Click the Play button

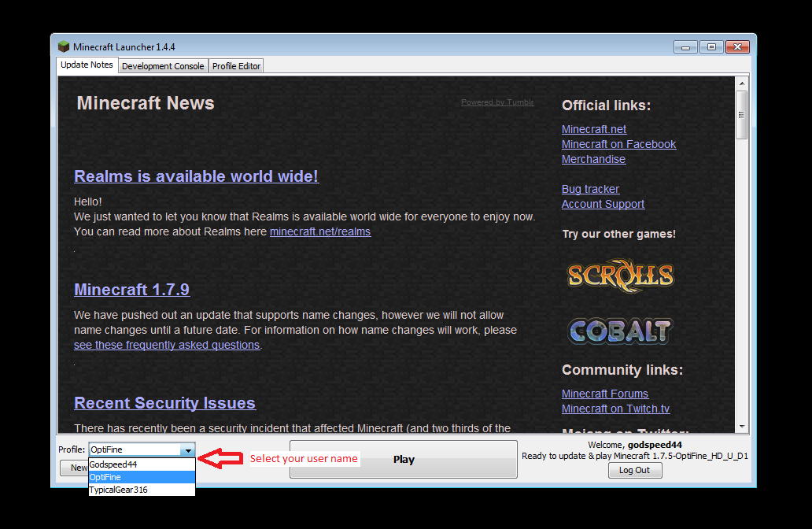click(404, 459)
